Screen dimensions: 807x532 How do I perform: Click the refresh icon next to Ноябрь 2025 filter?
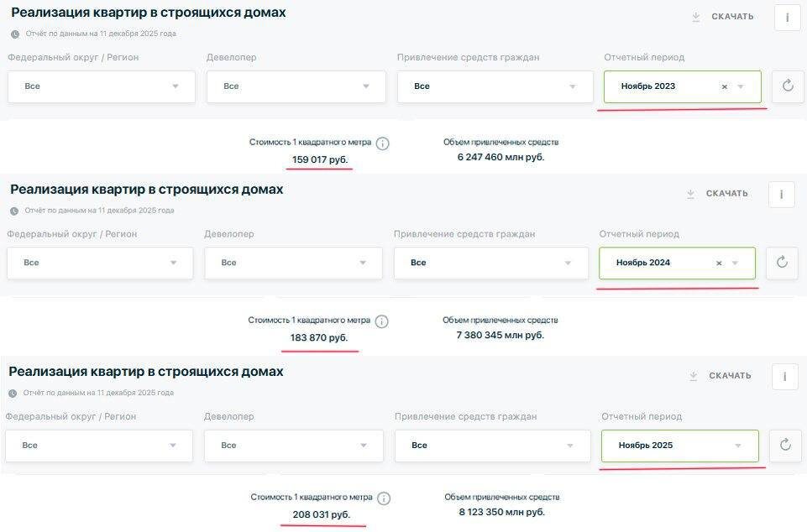click(x=784, y=445)
